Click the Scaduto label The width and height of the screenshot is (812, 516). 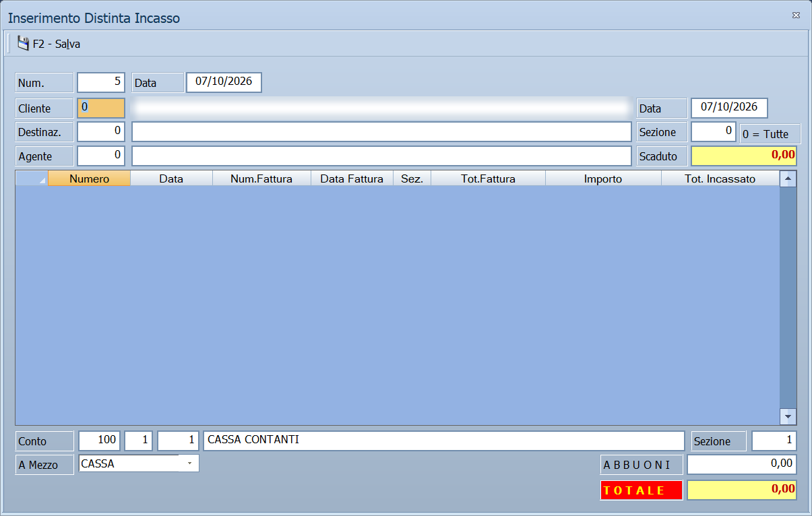[662, 156]
